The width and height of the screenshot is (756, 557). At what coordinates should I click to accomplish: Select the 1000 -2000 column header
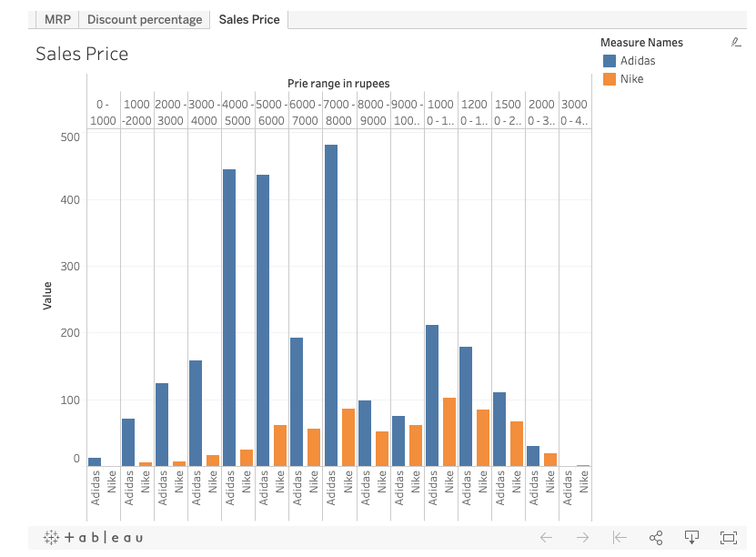(137, 112)
